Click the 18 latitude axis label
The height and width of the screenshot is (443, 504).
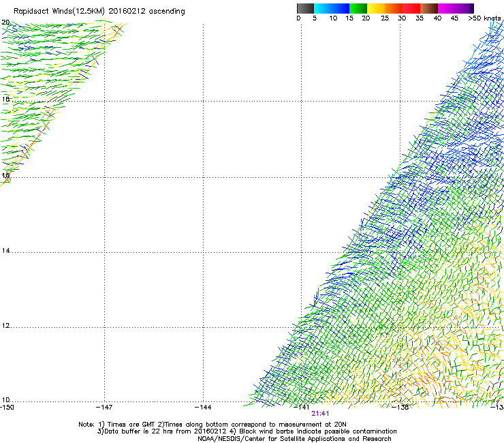5,99
